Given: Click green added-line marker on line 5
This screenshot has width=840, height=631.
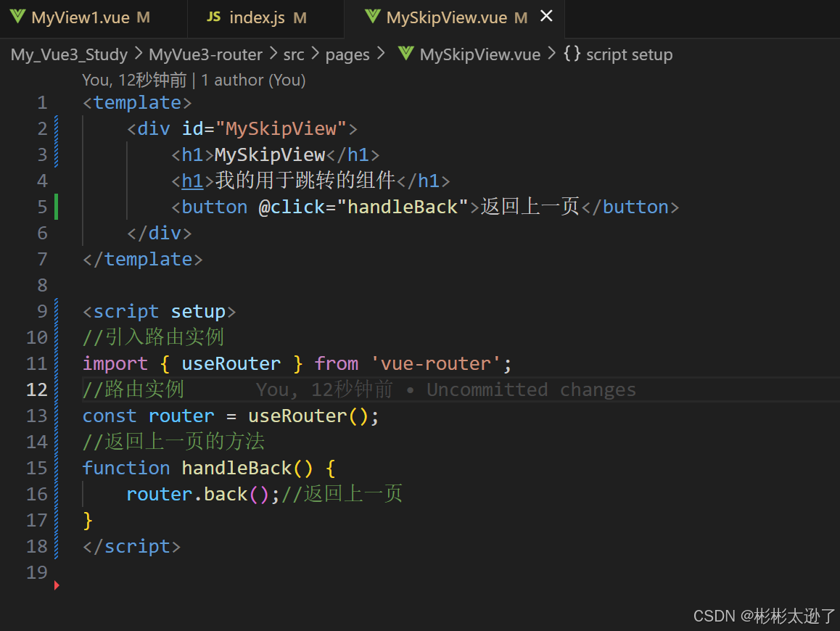Looking at the screenshot, I should (x=57, y=207).
